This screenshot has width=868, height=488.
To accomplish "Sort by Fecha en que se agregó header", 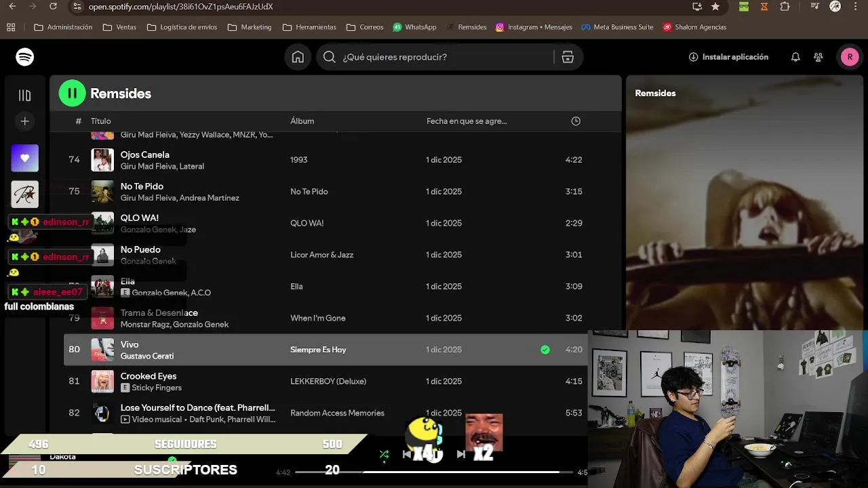I will click(x=467, y=121).
